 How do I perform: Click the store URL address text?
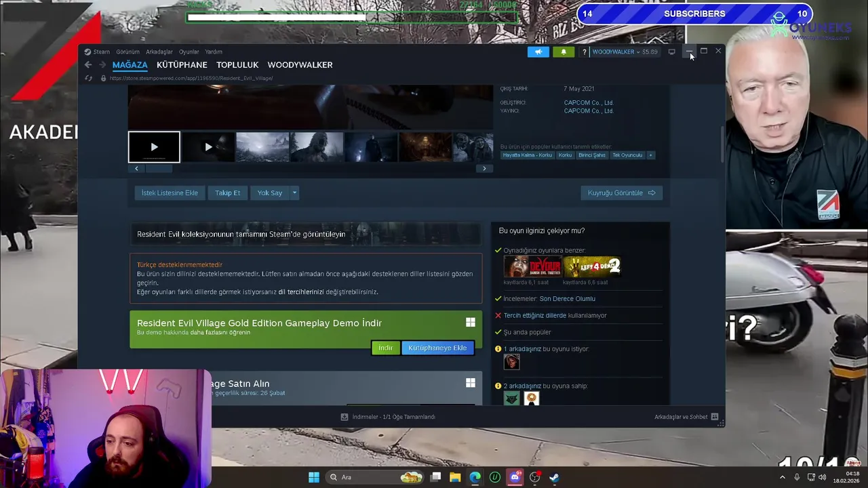tap(191, 78)
